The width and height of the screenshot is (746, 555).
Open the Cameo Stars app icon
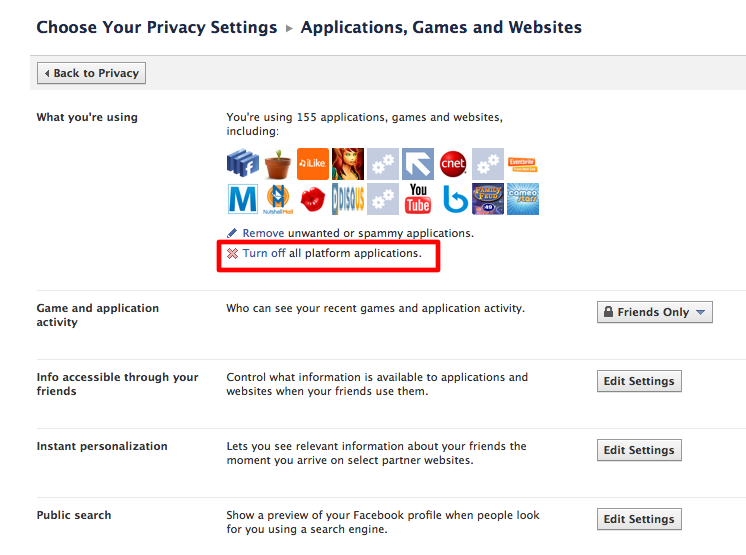523,199
